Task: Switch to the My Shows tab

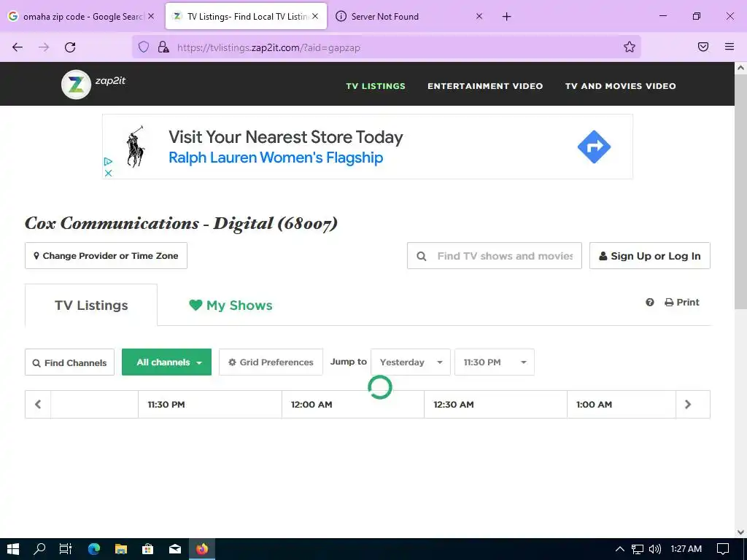Action: click(x=231, y=306)
